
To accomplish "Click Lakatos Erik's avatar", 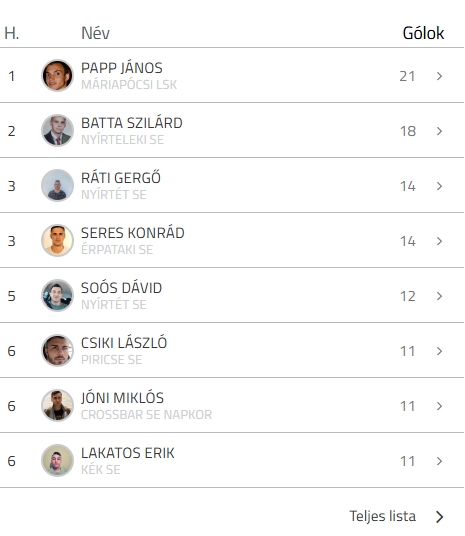I will (x=57, y=461).
